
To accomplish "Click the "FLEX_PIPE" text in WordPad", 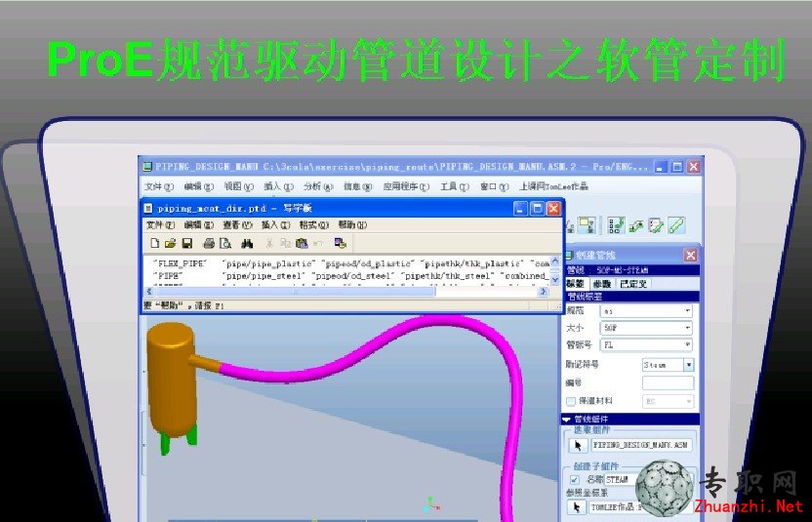I will point(180,263).
